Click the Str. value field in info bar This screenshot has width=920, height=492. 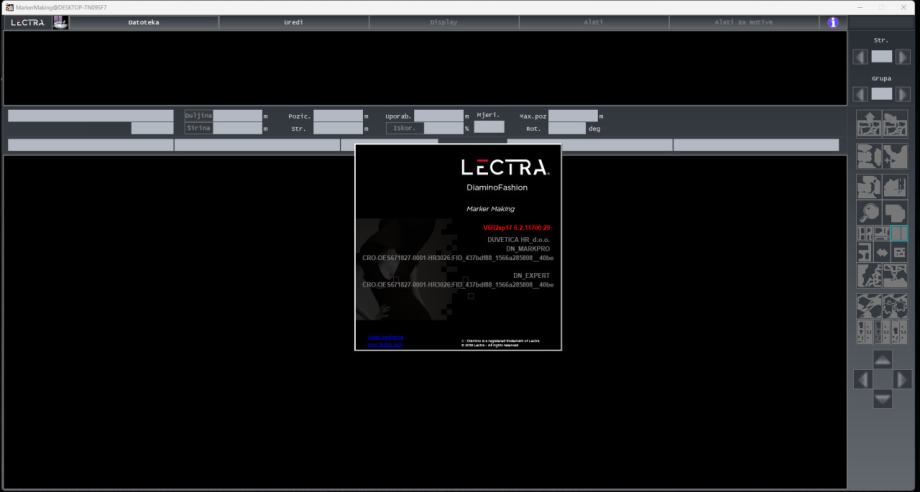(x=338, y=128)
